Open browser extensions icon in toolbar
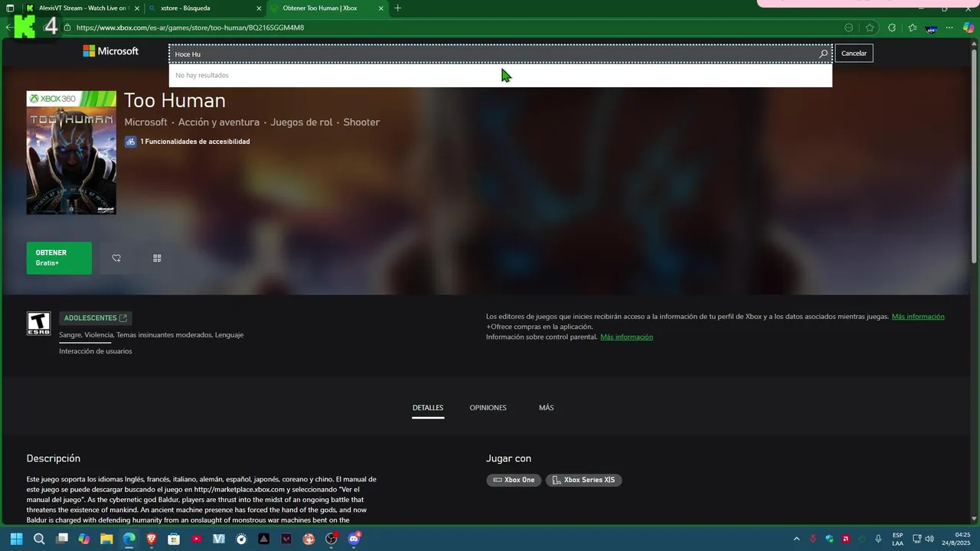 click(892, 28)
